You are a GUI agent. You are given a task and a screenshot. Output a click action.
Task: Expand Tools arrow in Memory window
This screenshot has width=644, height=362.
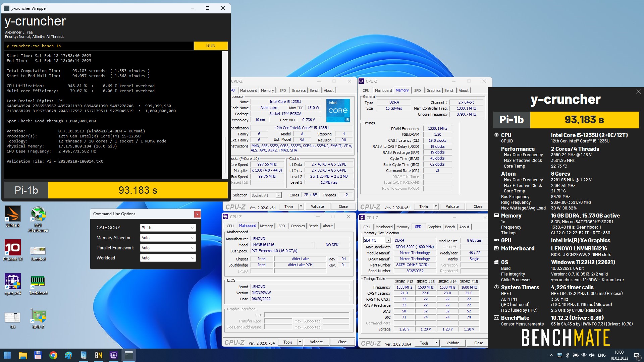point(436,206)
